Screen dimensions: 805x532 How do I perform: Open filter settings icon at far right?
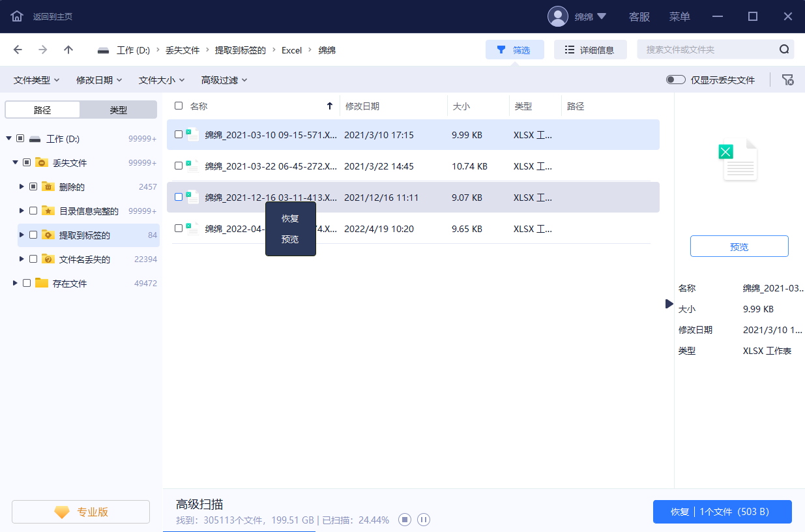click(788, 80)
